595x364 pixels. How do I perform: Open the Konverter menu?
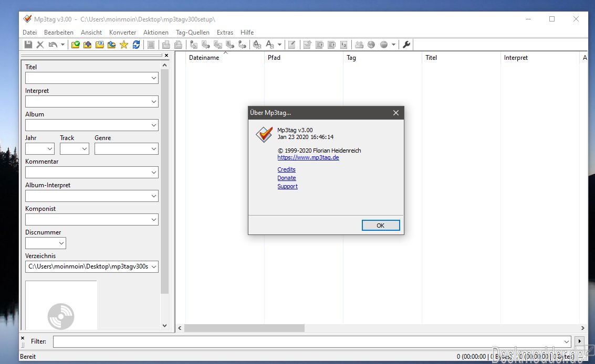[122, 33]
